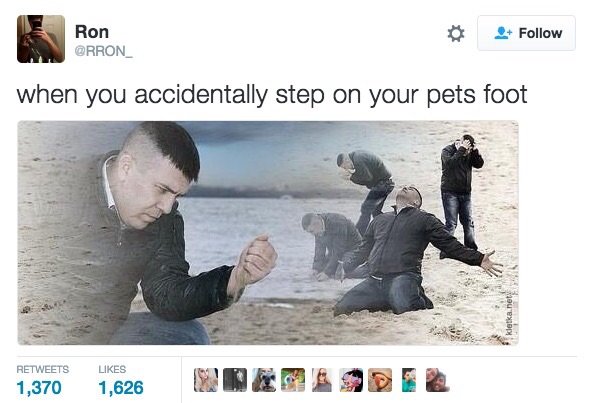
Task: Click the display name Ron
Action: 92,32
